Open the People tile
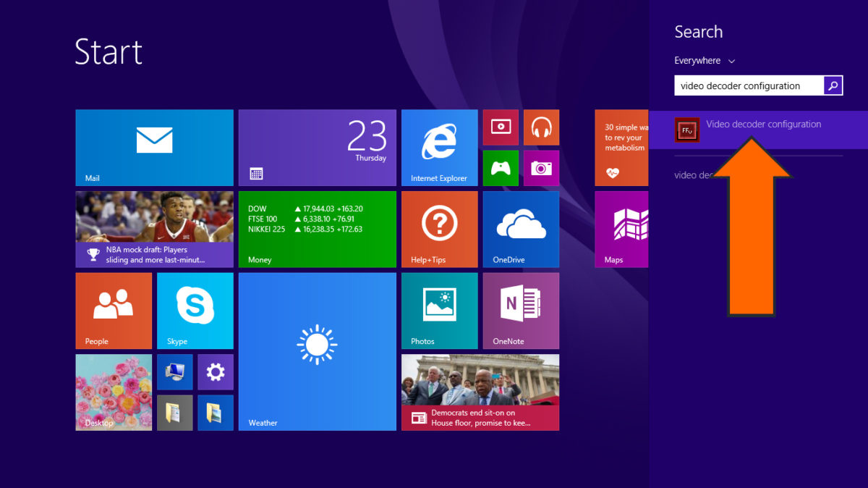The image size is (868, 488). 114,311
